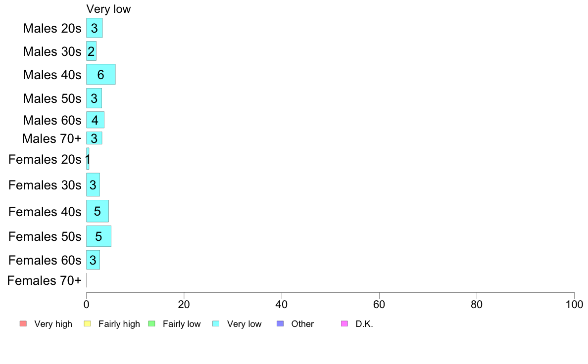Viewport: 588px width, 364px height.
Task: Select the Males 40s bar showing 6
Action: point(101,74)
